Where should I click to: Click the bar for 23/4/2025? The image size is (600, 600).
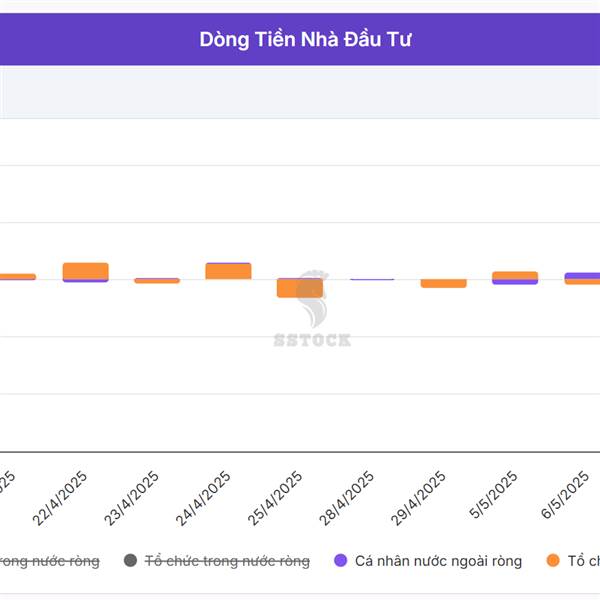click(157, 281)
